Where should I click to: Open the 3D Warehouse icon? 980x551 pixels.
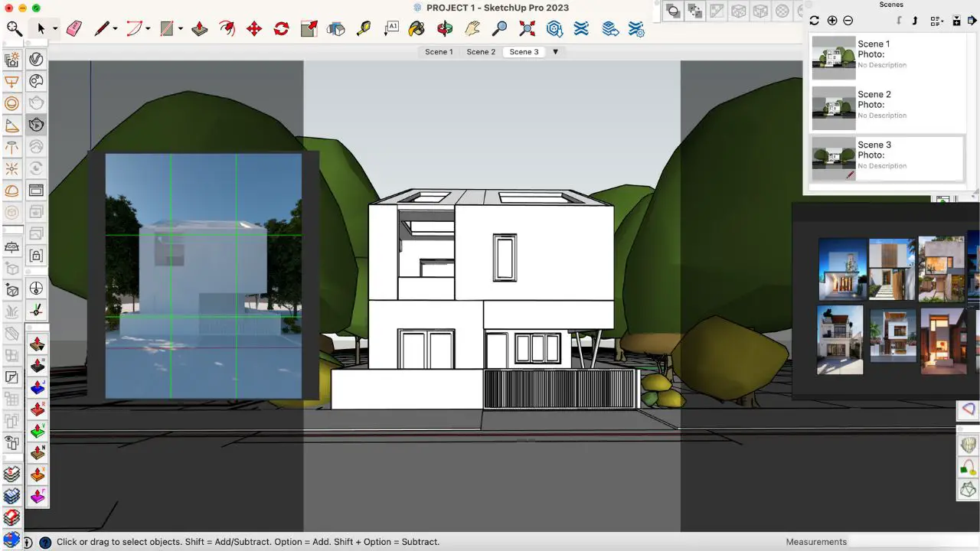click(554, 29)
